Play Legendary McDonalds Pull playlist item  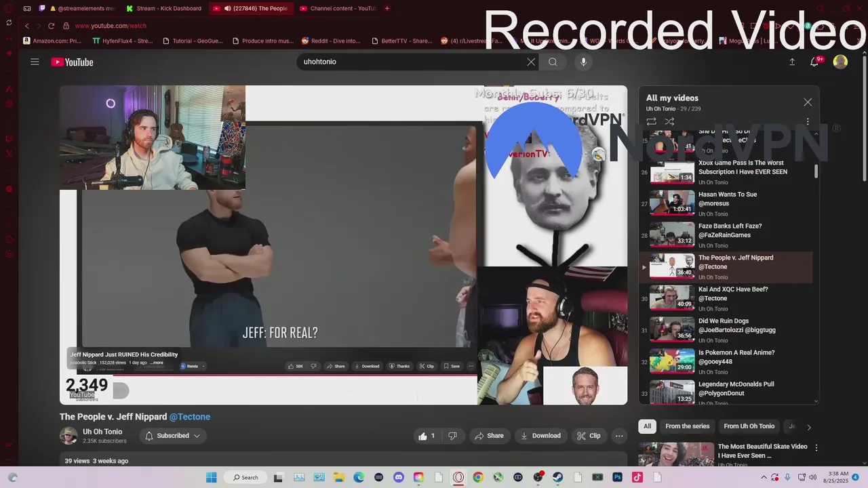click(727, 393)
